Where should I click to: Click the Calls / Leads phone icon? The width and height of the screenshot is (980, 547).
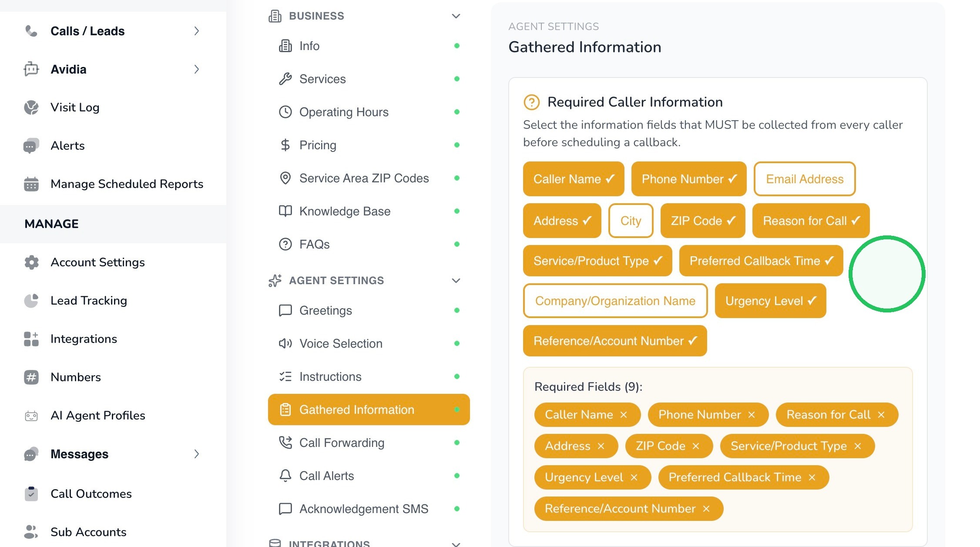31,31
